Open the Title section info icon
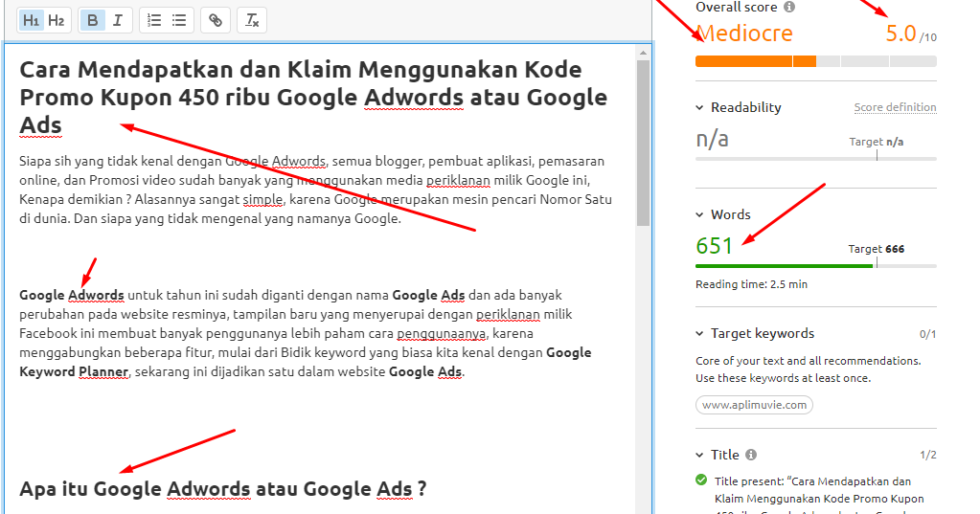Screen dimensions: 980x514 (x=751, y=455)
